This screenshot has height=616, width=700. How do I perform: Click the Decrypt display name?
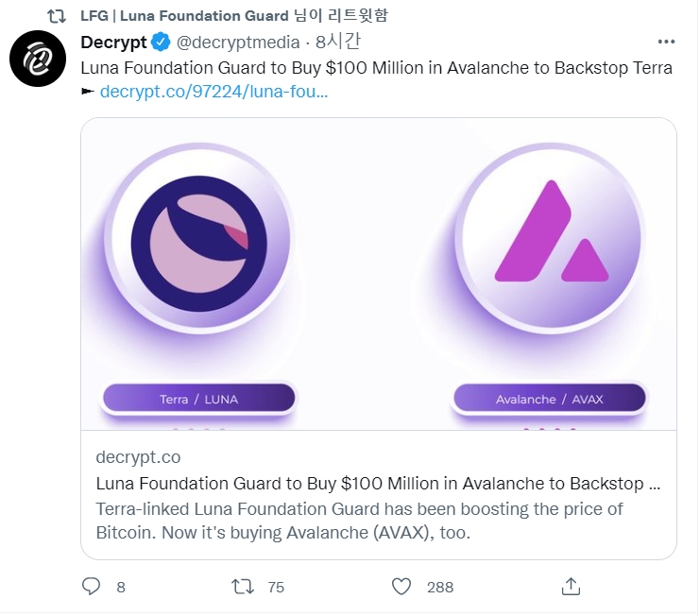pyautogui.click(x=113, y=43)
